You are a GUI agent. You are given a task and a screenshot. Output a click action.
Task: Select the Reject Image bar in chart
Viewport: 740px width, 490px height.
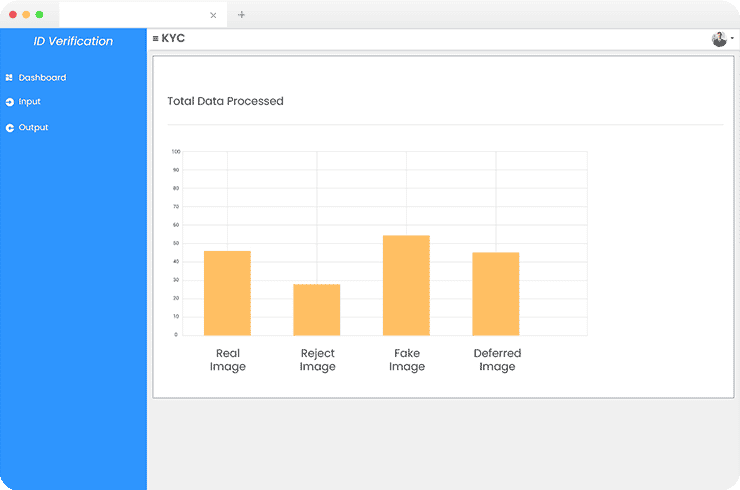(x=316, y=310)
